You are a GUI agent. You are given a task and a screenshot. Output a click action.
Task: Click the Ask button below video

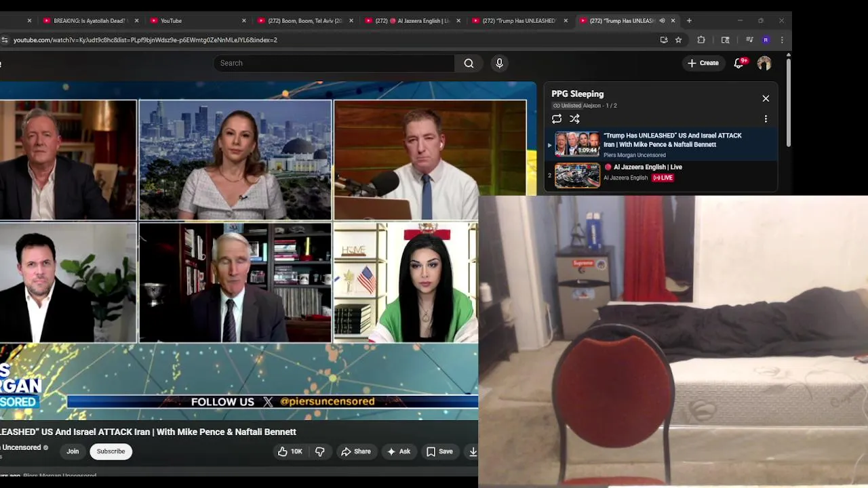[x=399, y=451]
